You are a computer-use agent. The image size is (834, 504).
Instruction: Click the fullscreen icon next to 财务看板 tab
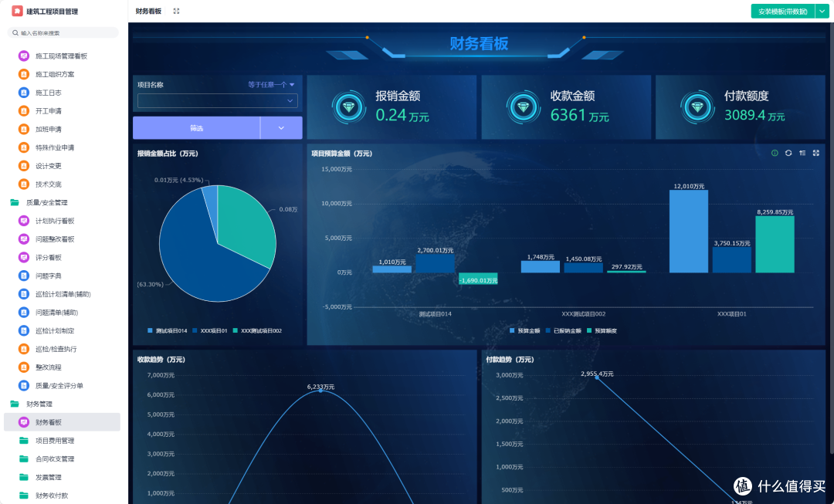coord(177,11)
